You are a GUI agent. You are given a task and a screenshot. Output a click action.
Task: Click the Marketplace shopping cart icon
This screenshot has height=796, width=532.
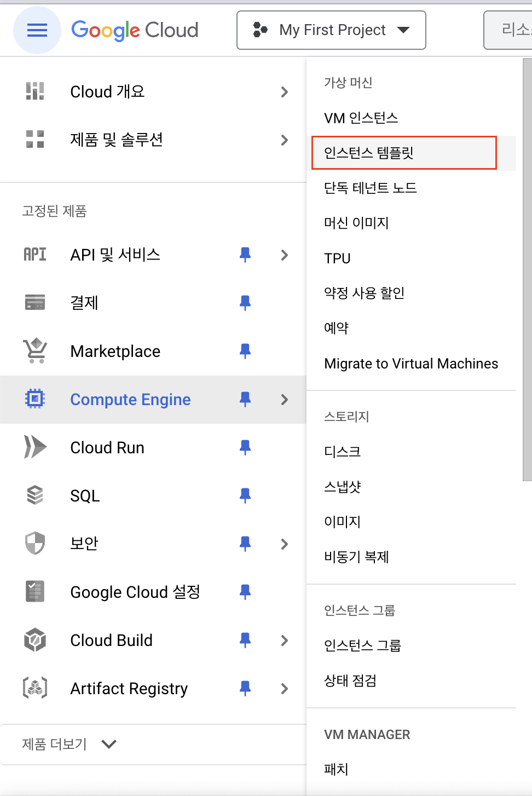point(35,351)
